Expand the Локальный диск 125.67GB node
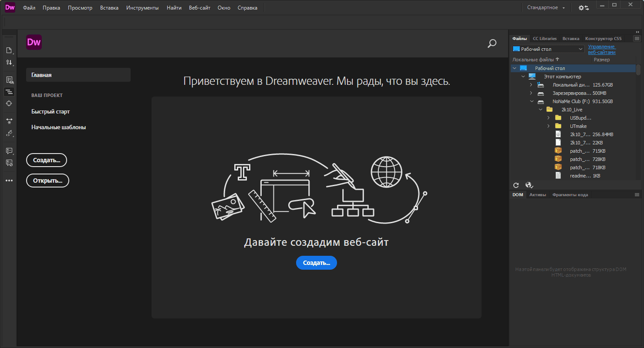 [531, 85]
